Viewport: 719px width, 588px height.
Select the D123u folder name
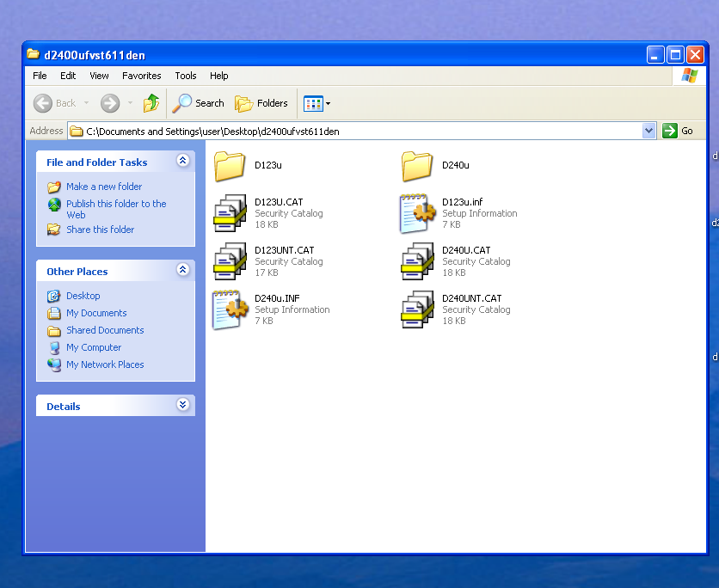click(x=268, y=165)
